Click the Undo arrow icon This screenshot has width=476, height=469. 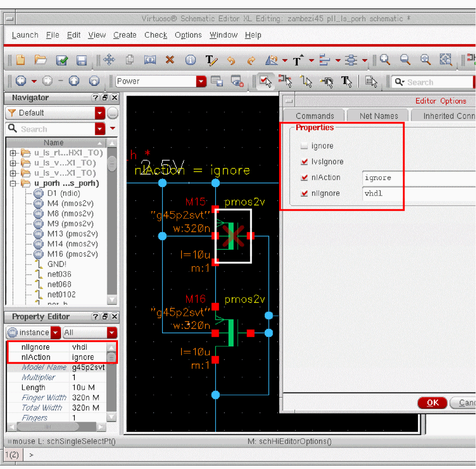click(231, 60)
